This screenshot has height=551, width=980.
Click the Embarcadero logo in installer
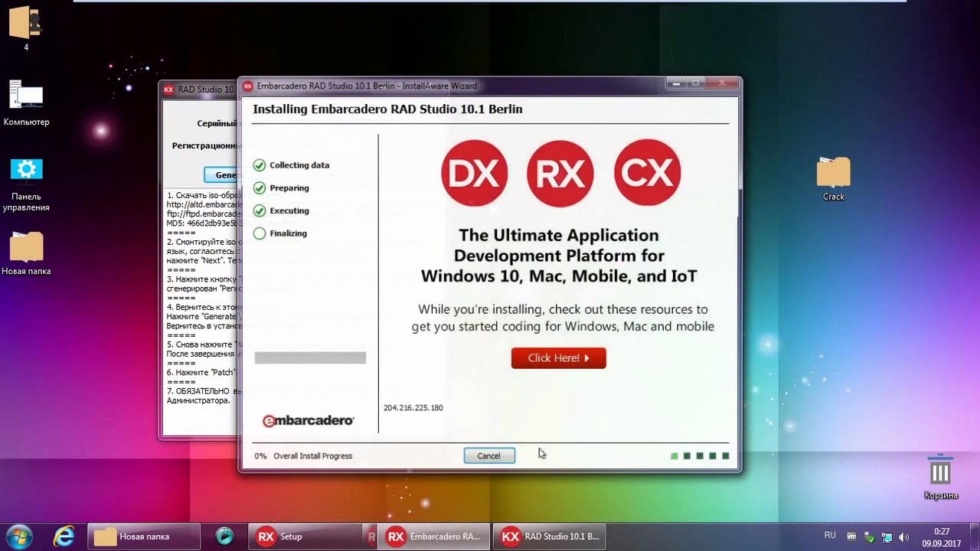point(309,421)
